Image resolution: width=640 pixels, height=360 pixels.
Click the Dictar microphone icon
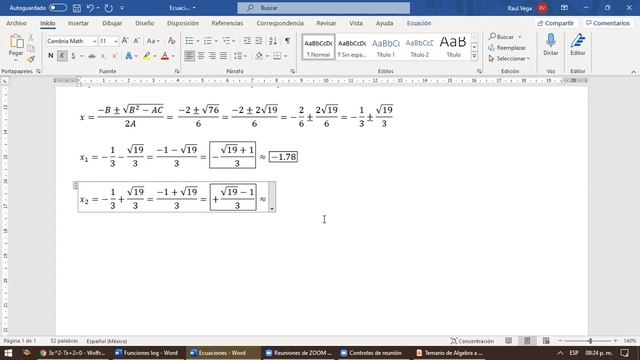(x=551, y=40)
